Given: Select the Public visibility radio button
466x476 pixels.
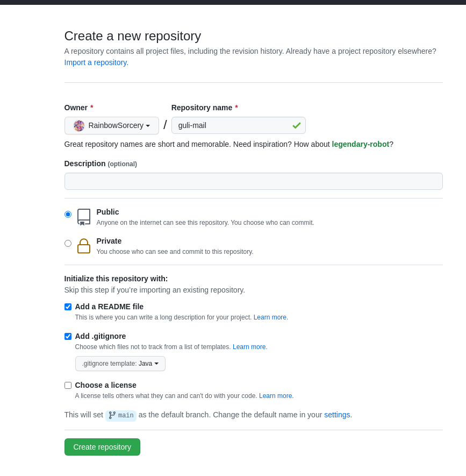Looking at the screenshot, I should click(x=68, y=214).
